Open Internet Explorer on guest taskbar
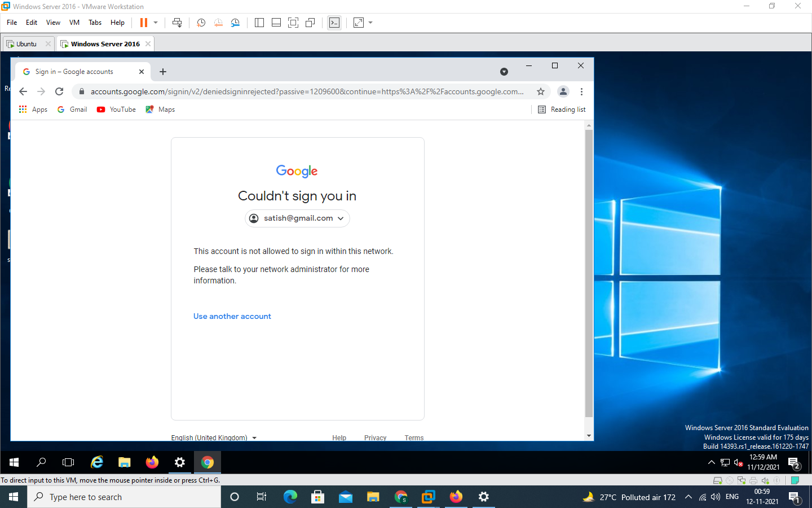The height and width of the screenshot is (508, 812). (97, 462)
